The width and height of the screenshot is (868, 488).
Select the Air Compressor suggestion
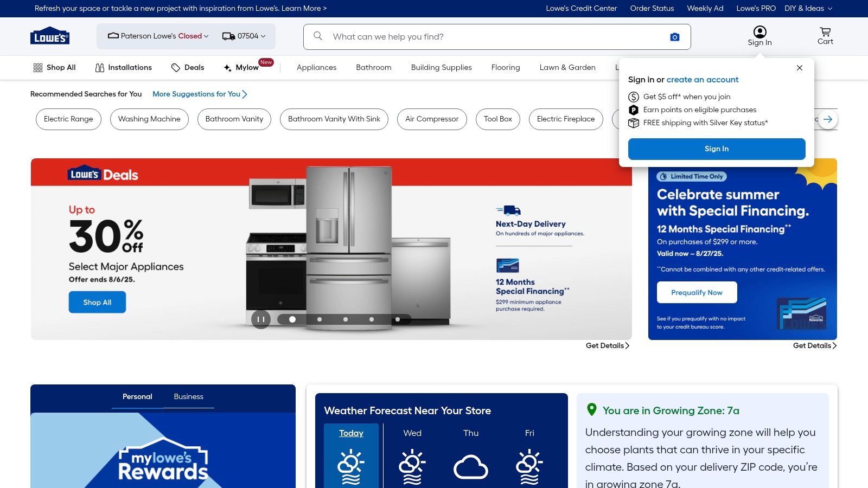point(432,119)
